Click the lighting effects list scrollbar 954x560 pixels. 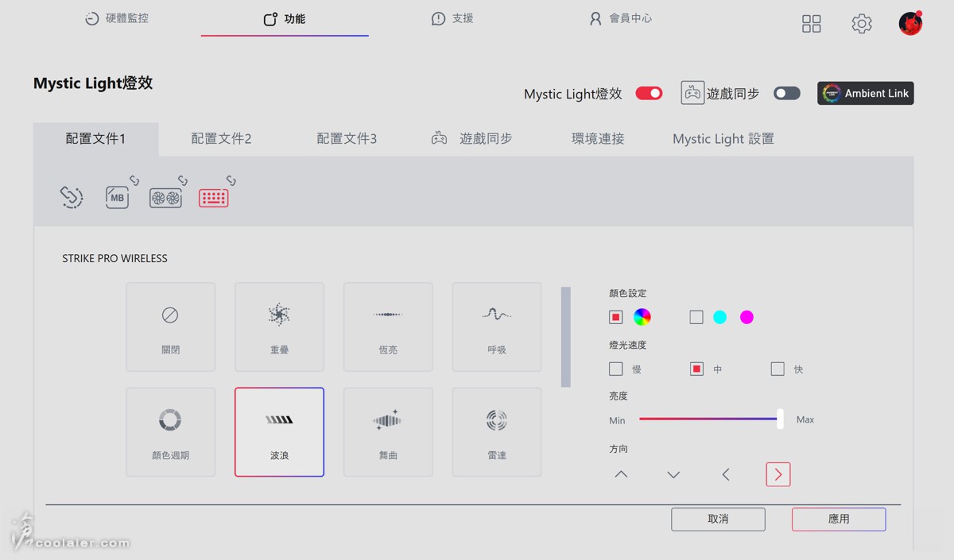tap(566, 337)
